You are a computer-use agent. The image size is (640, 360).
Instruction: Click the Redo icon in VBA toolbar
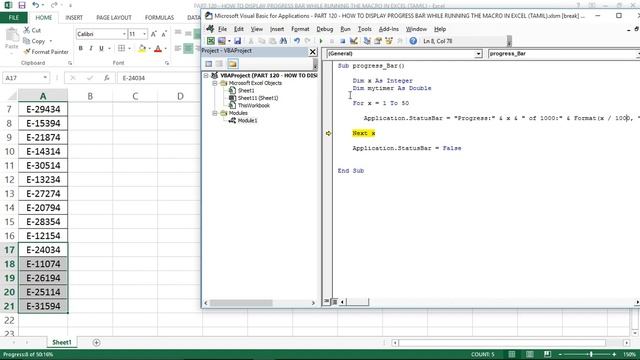307,41
